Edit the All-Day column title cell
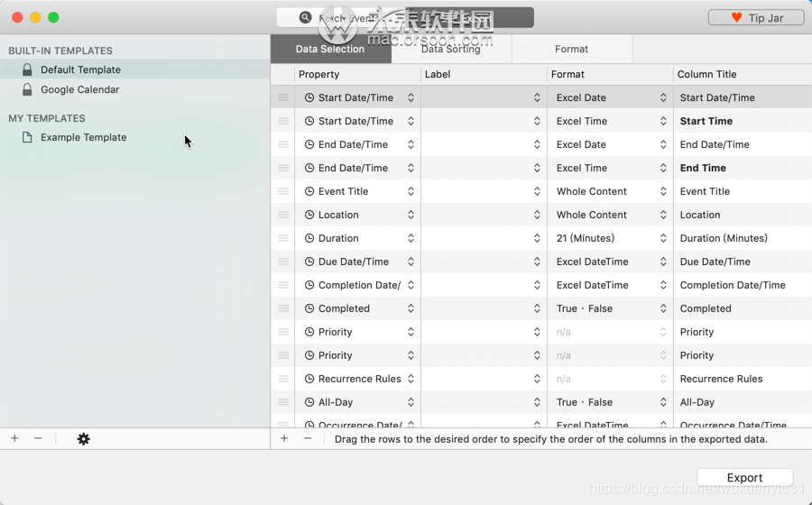 tap(743, 402)
